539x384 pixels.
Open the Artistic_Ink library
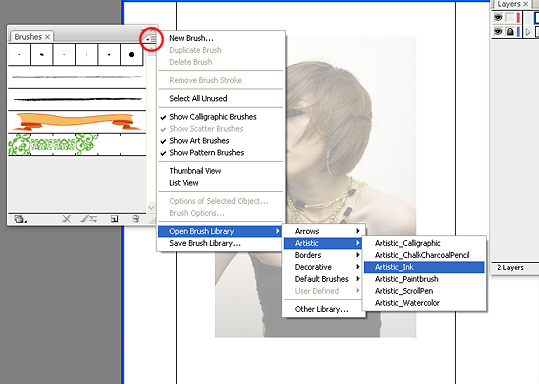[424, 267]
